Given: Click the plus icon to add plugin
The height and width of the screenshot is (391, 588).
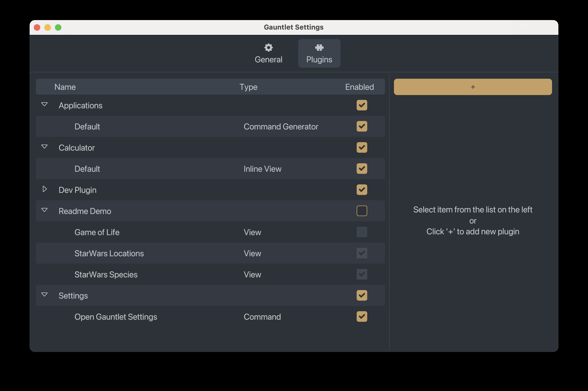Looking at the screenshot, I should [x=473, y=87].
